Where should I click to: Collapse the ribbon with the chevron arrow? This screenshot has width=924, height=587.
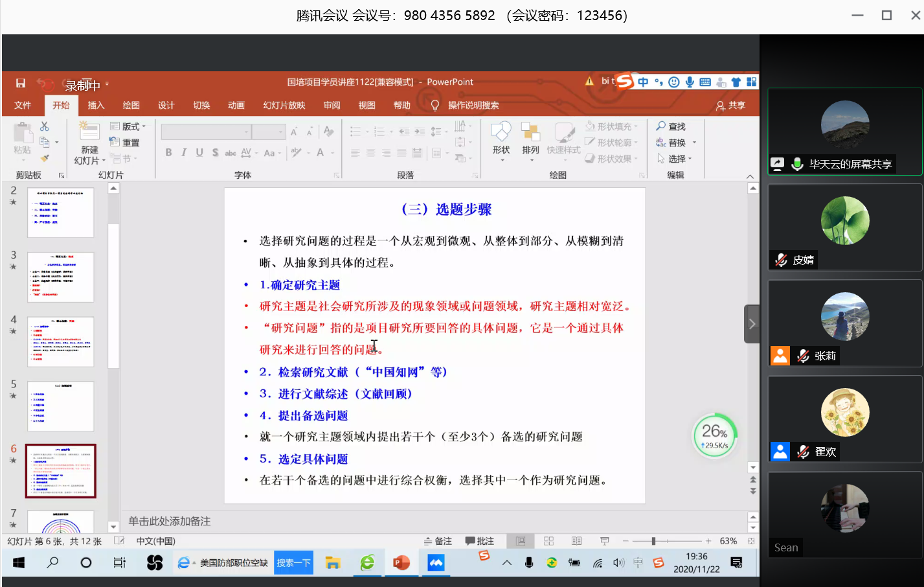[750, 176]
